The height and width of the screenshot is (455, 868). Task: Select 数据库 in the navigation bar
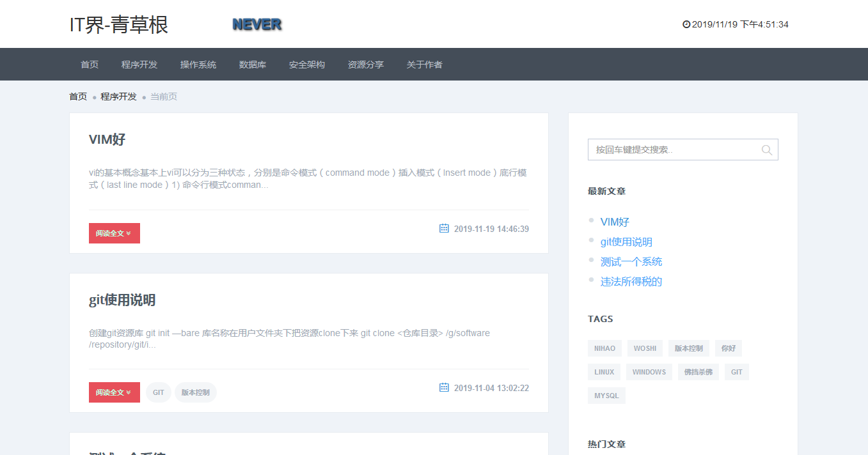253,65
